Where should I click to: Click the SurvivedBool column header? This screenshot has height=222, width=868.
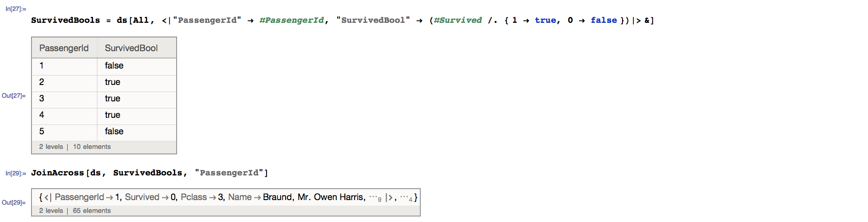[x=131, y=48]
